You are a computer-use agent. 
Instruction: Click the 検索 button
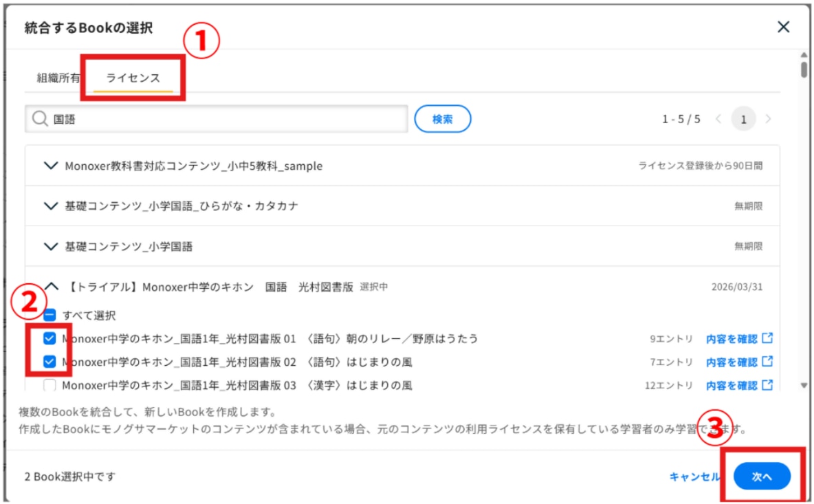tap(442, 119)
